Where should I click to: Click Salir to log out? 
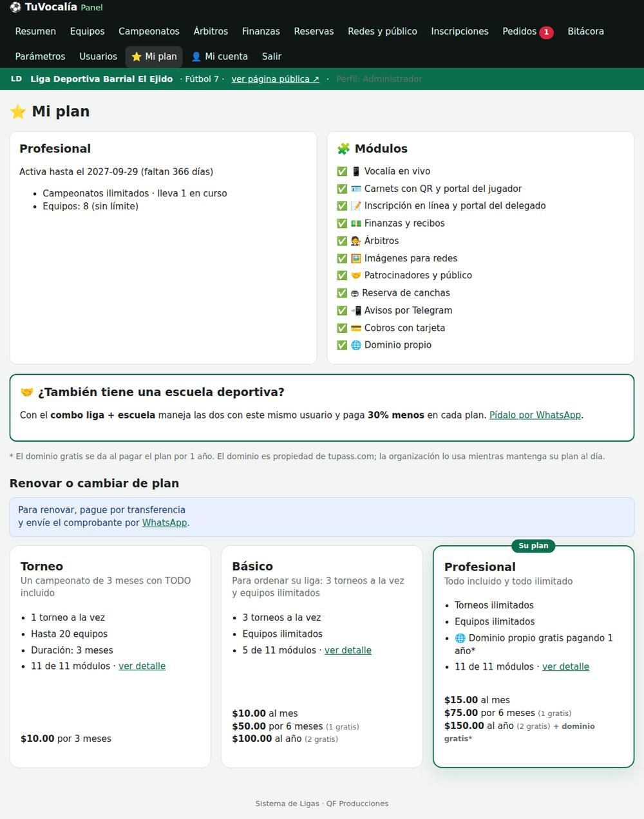tap(272, 56)
